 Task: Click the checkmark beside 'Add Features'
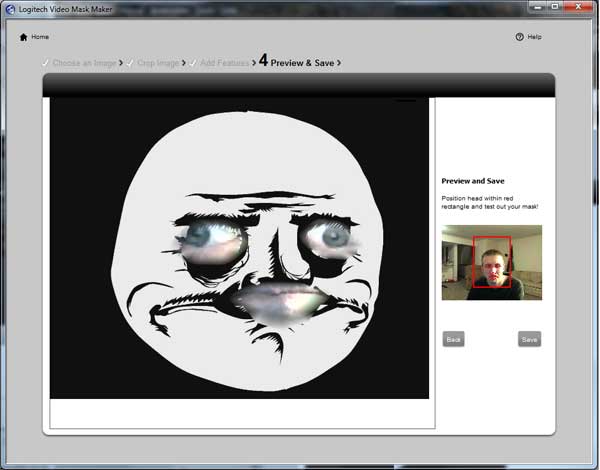click(x=193, y=62)
